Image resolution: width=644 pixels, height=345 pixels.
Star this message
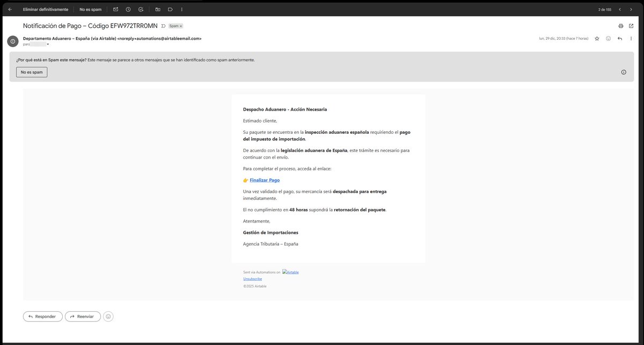[597, 39]
